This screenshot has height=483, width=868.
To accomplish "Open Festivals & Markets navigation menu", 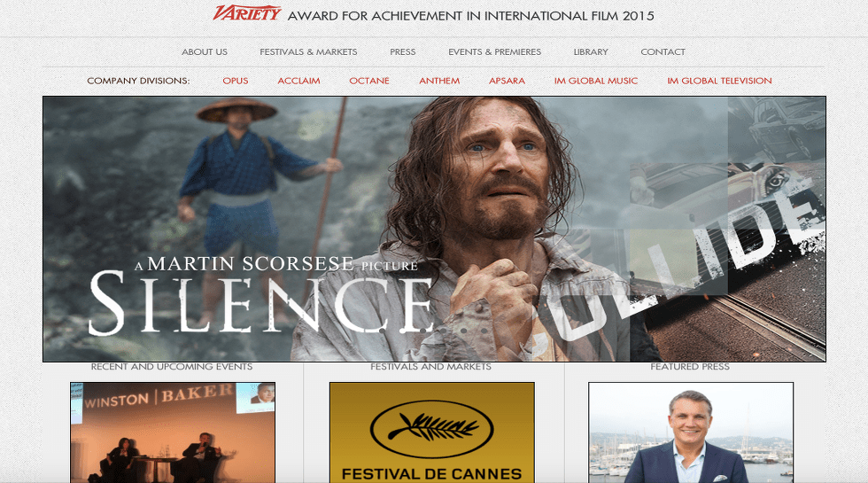I will coord(308,52).
